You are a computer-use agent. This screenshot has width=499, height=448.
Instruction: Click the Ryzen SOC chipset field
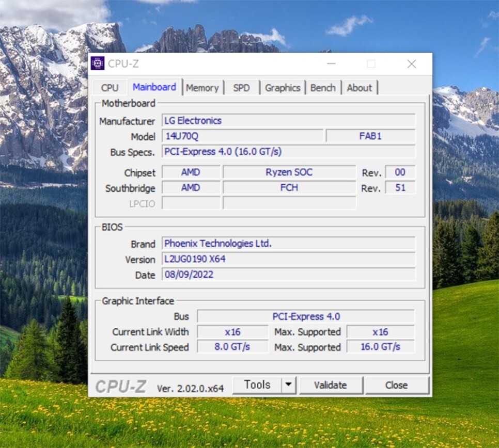point(289,172)
